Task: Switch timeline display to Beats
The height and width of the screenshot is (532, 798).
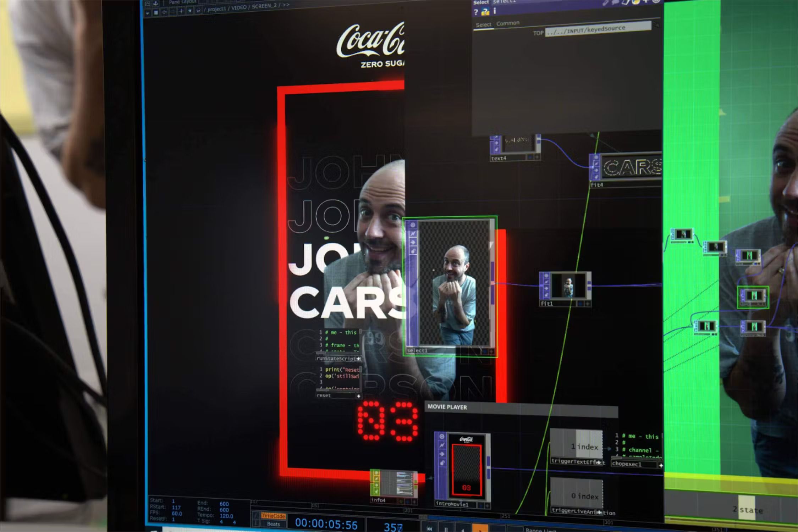Action: [273, 524]
